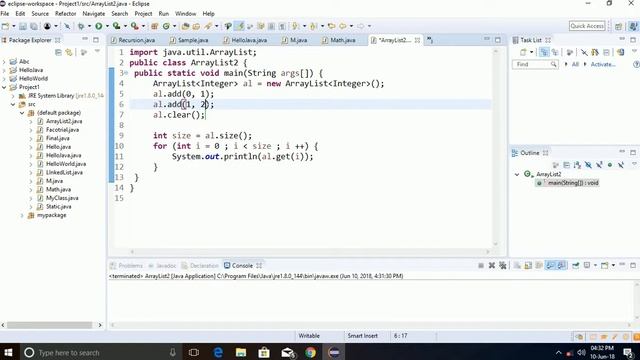Screen dimensions: 640x360
Task: Open the Refactor menu
Action: (66, 13)
